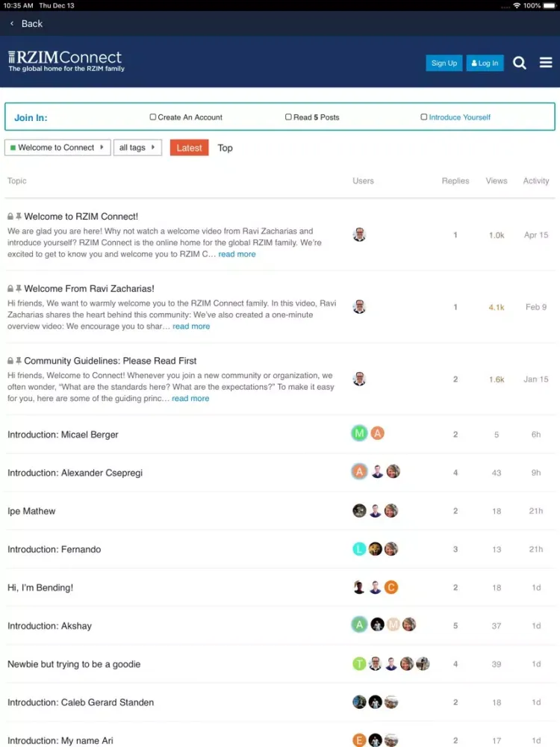
Task: Open topic Introduction: Caleb Gerard Standen
Action: (81, 702)
